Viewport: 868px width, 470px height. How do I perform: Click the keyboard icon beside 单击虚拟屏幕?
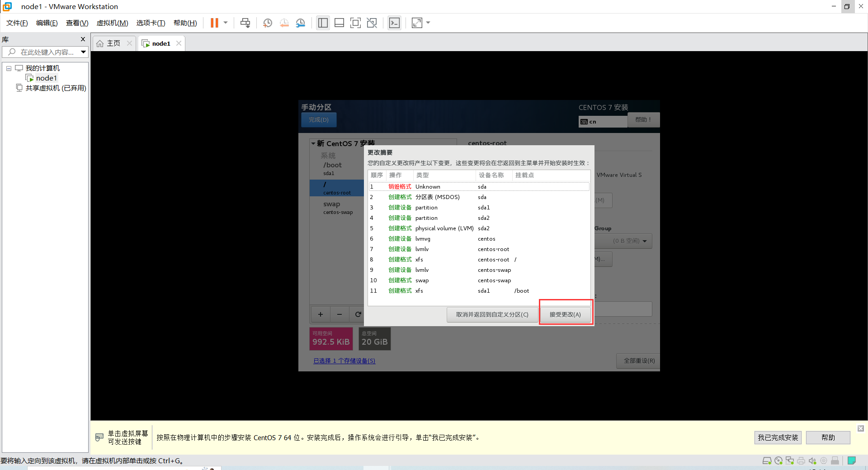(x=99, y=437)
